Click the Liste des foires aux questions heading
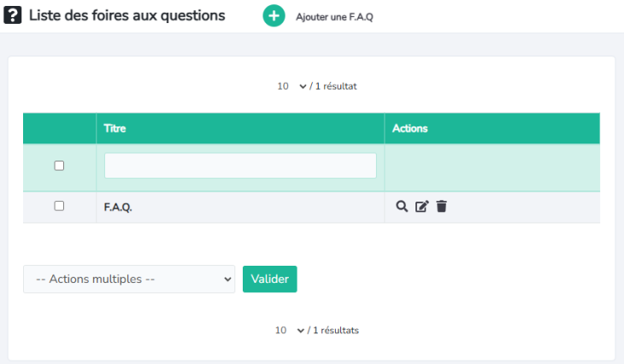This screenshot has height=364, width=624. pos(127,16)
